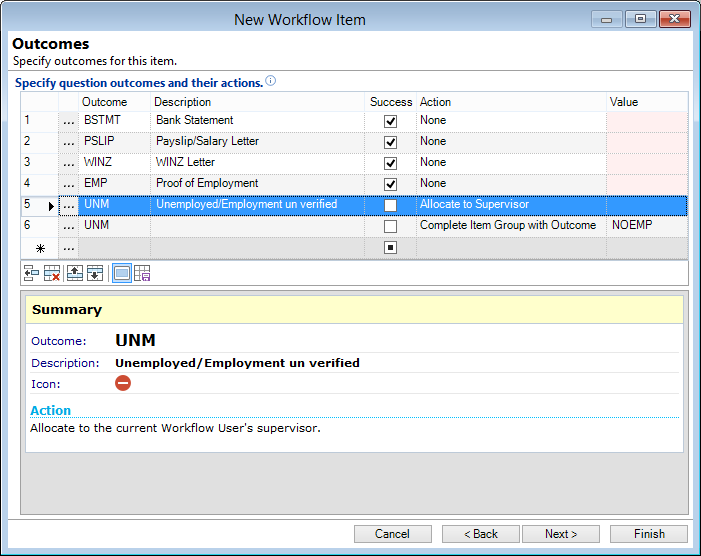Open the ellipsis button on the WINZ row
The width and height of the screenshot is (701, 556).
pyautogui.click(x=68, y=164)
